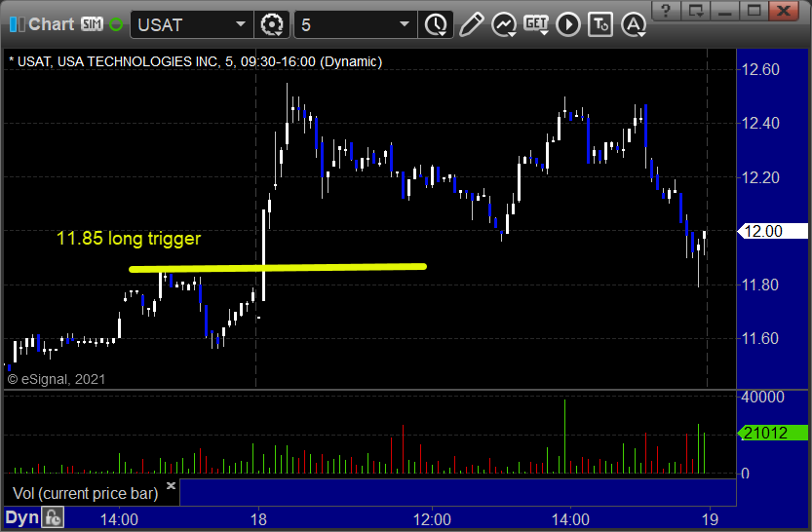This screenshot has height=532, width=812.
Task: Click the To text tool icon
Action: tap(600, 24)
